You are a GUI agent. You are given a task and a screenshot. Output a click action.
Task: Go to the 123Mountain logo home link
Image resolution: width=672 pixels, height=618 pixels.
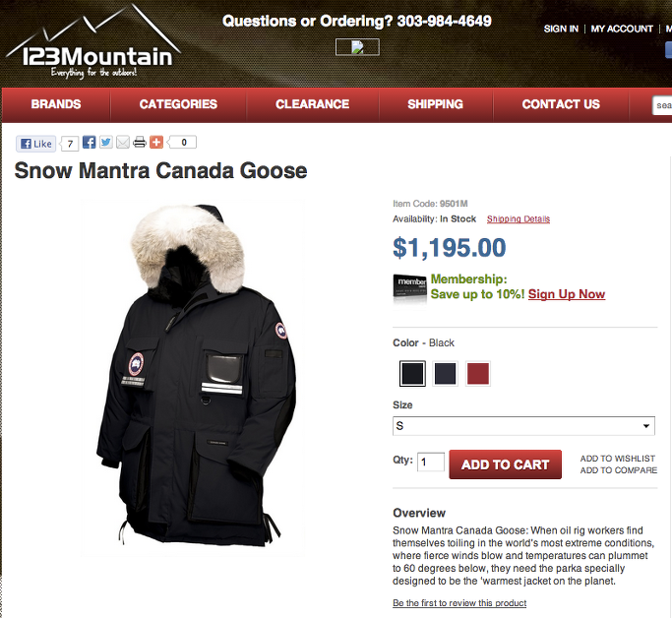coord(93,42)
